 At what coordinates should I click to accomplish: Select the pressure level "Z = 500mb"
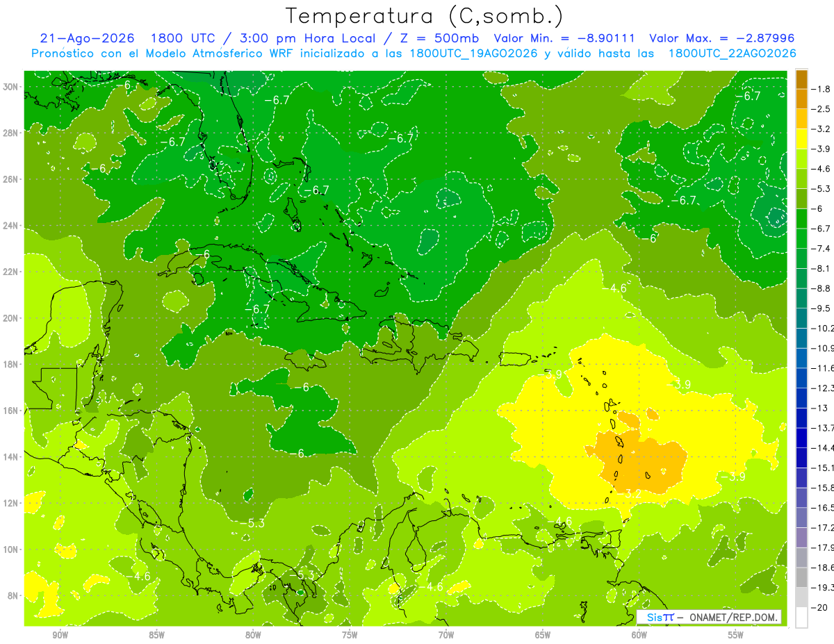pyautogui.click(x=439, y=38)
